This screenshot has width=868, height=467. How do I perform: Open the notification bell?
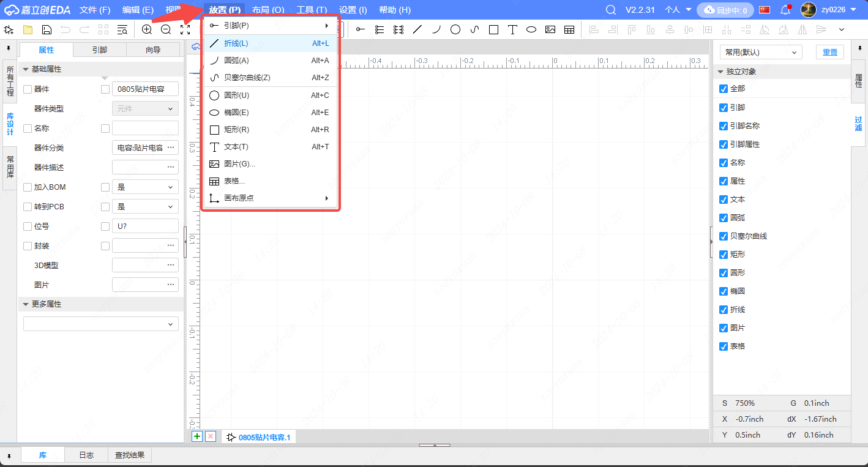point(785,10)
